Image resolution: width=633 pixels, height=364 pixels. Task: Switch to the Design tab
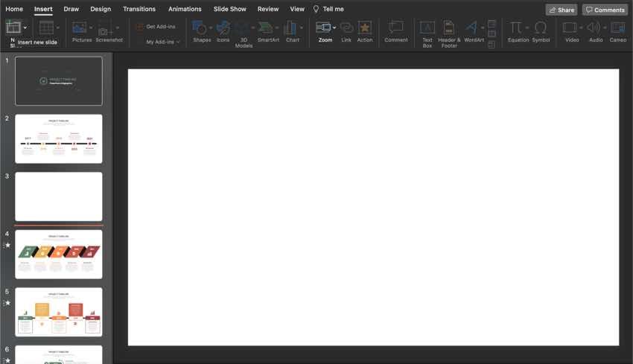tap(101, 9)
